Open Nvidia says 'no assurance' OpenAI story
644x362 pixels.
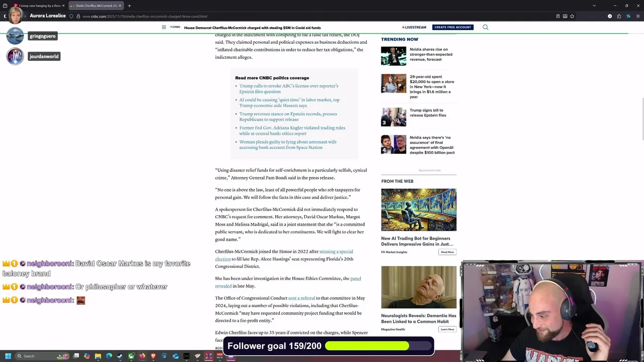pyautogui.click(x=432, y=145)
